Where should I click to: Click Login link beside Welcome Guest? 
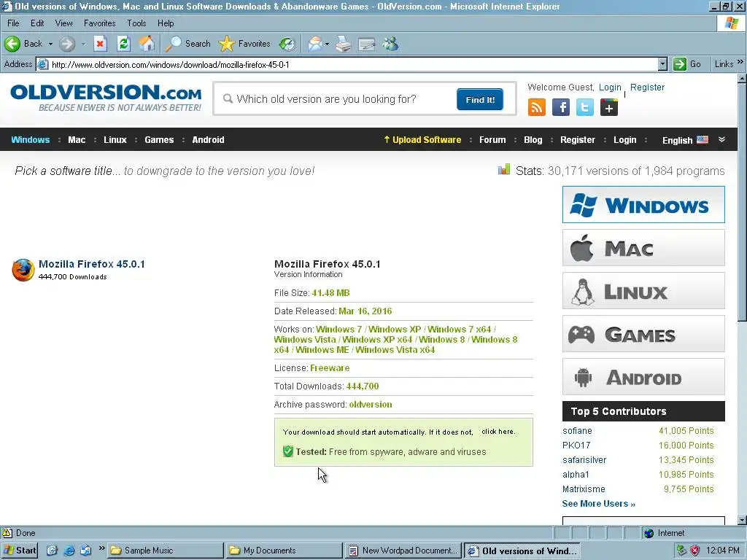pyautogui.click(x=610, y=87)
